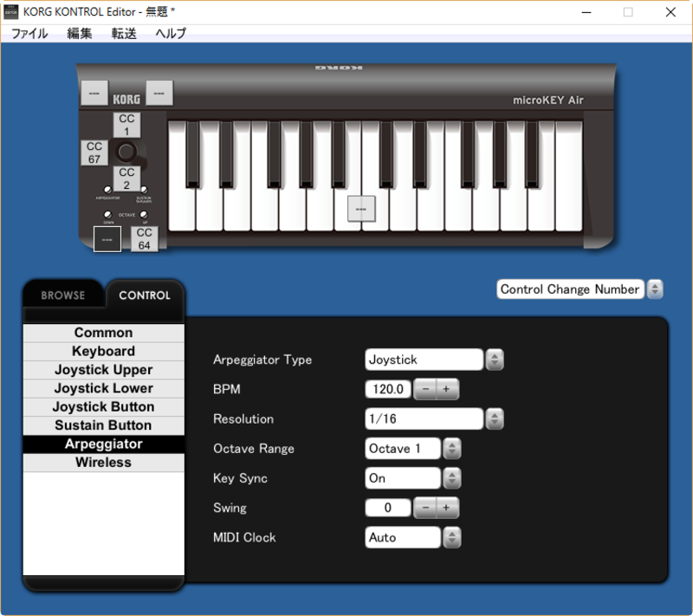Select the CC 67 joystick button label
The width and height of the screenshot is (693, 616).
94,152
